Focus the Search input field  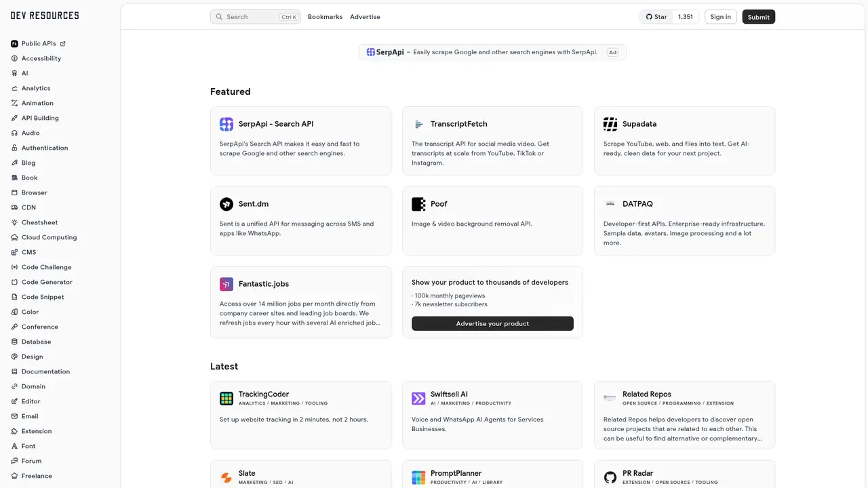click(255, 17)
